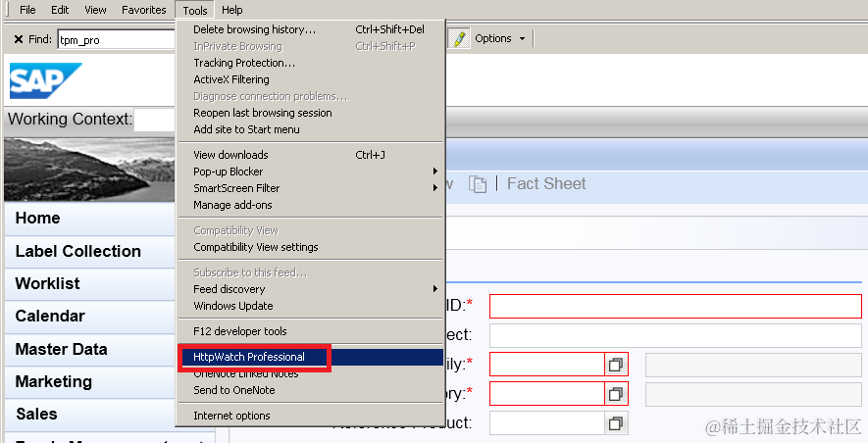Select Add site to Start menu
The width and height of the screenshot is (868, 443).
point(311,128)
